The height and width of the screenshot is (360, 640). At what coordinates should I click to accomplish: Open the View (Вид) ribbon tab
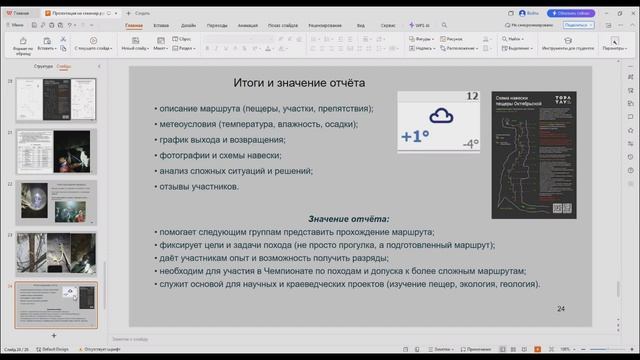[361, 25]
